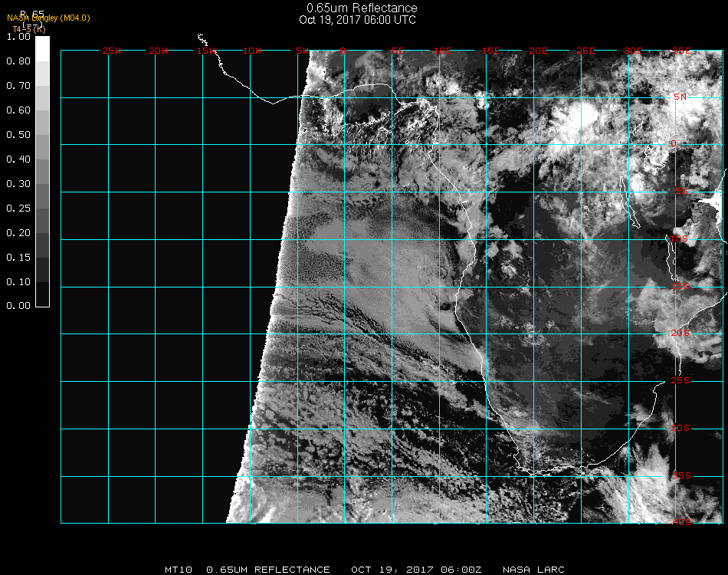Click the "0.65UM REFLECTANCE" footer caption

268,570
